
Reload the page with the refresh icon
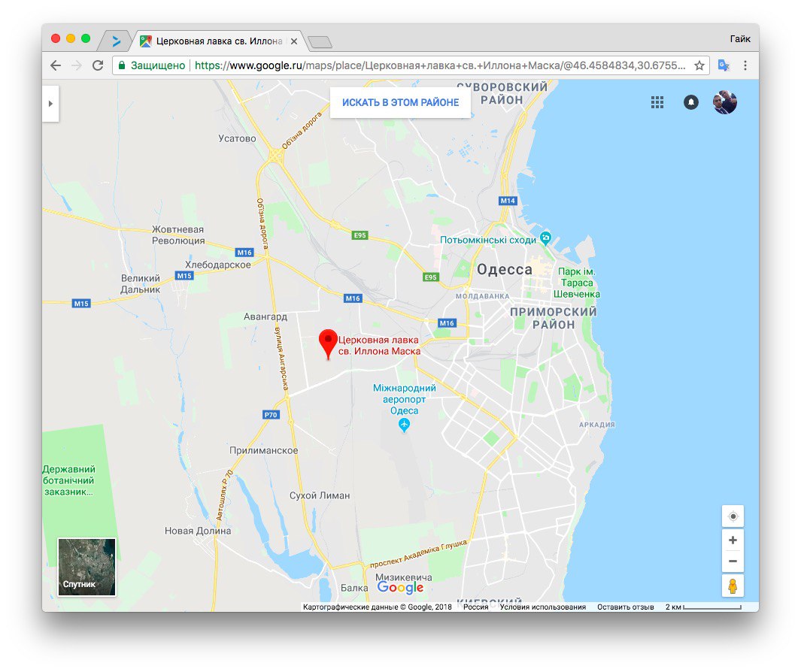point(98,65)
